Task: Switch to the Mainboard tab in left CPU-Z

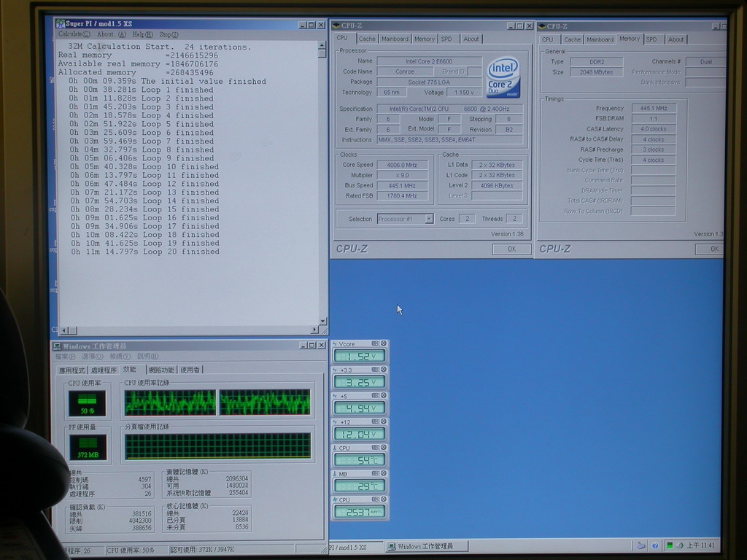Action: pos(395,39)
